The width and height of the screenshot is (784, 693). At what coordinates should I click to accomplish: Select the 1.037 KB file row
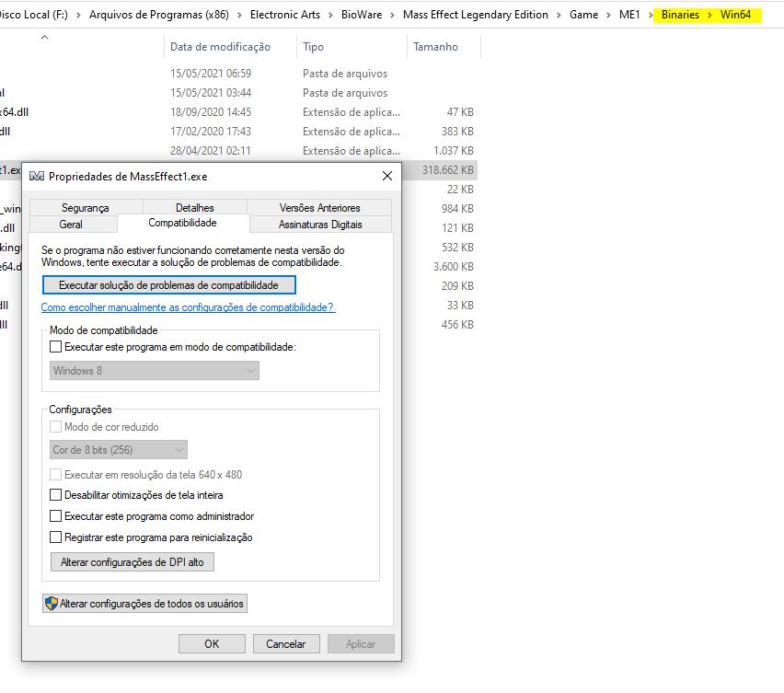(238, 151)
